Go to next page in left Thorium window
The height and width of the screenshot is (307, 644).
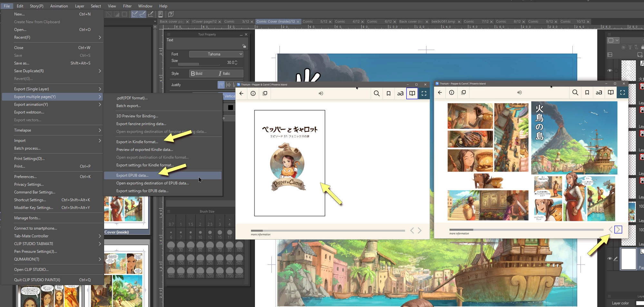420,231
